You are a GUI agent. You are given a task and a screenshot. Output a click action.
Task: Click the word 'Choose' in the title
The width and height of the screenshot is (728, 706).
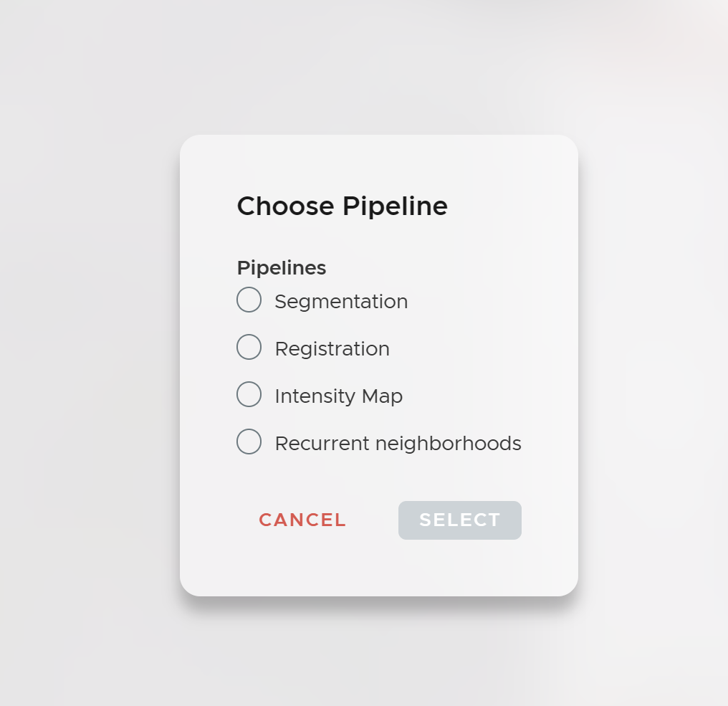[285, 206]
